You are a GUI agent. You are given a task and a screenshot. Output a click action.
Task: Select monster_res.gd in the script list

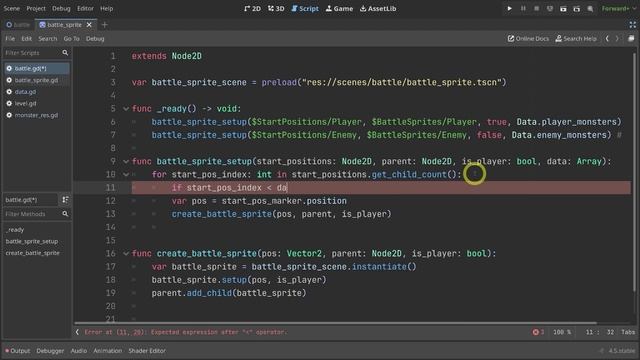(x=37, y=116)
